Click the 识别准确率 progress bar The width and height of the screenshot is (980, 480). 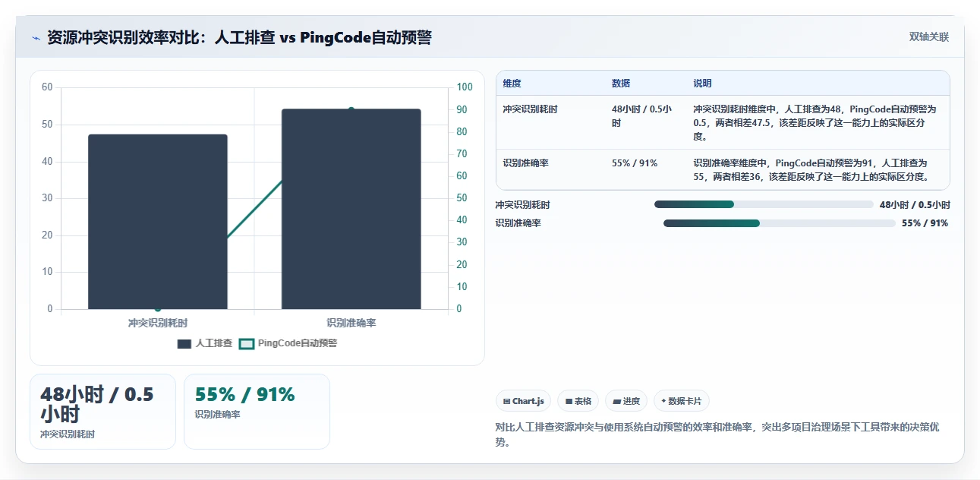(x=780, y=223)
